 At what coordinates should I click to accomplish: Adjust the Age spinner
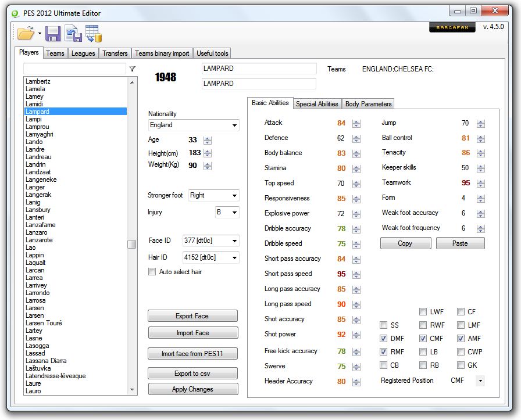coord(208,140)
